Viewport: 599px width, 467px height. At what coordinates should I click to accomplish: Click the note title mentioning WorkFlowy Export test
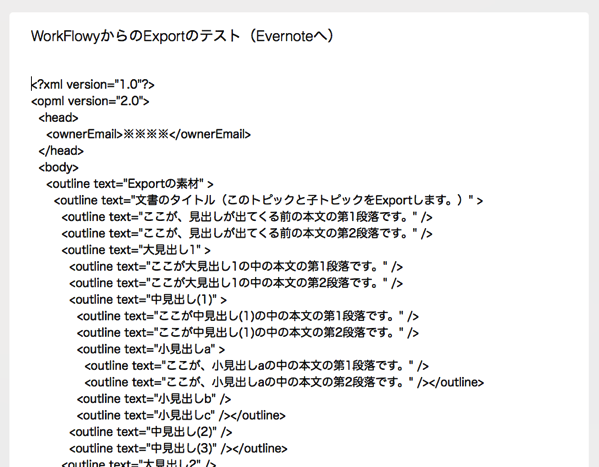(x=182, y=36)
